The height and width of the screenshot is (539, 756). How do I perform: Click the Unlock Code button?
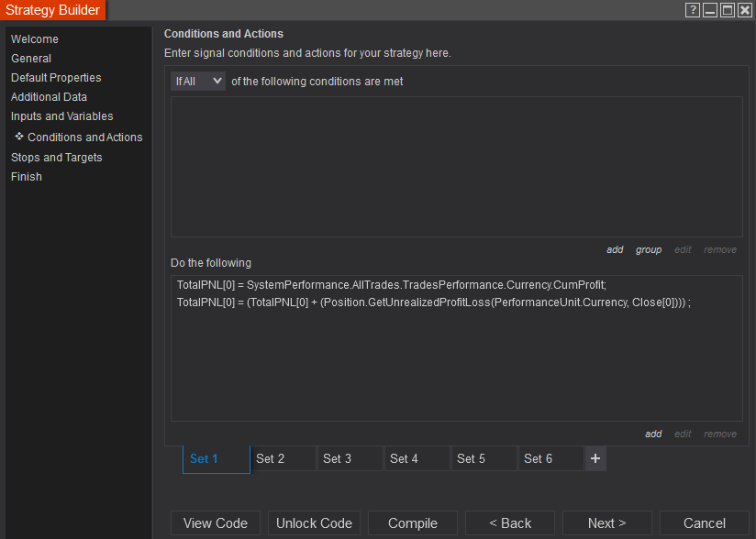tap(315, 523)
